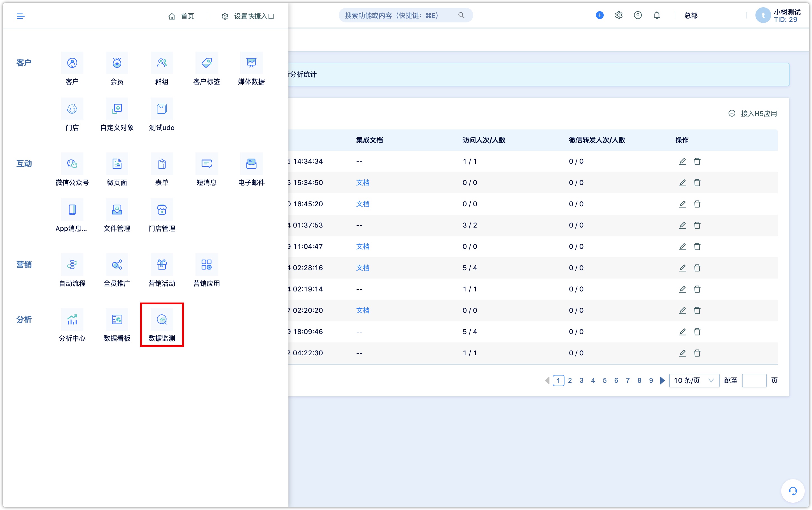Image resolution: width=812 pixels, height=510 pixels.
Task: Open the 小树测试 user account menu
Action: [778, 15]
